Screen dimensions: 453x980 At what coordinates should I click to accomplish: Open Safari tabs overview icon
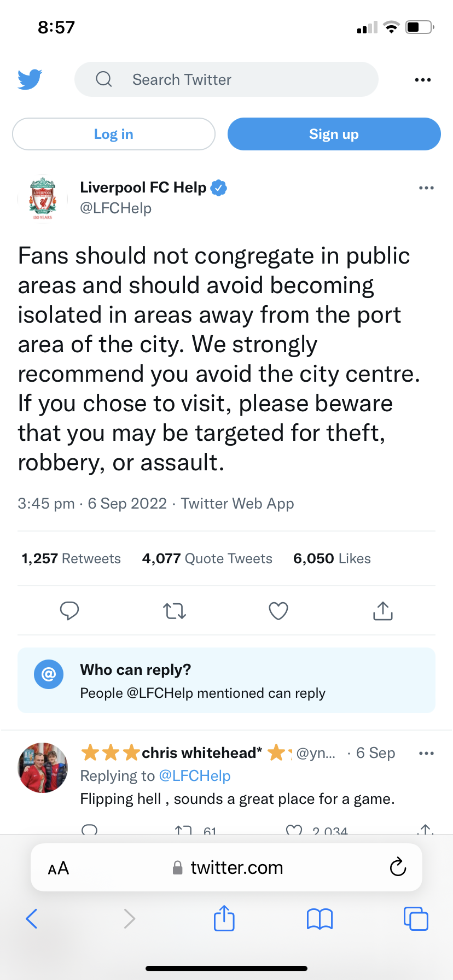[x=416, y=919]
